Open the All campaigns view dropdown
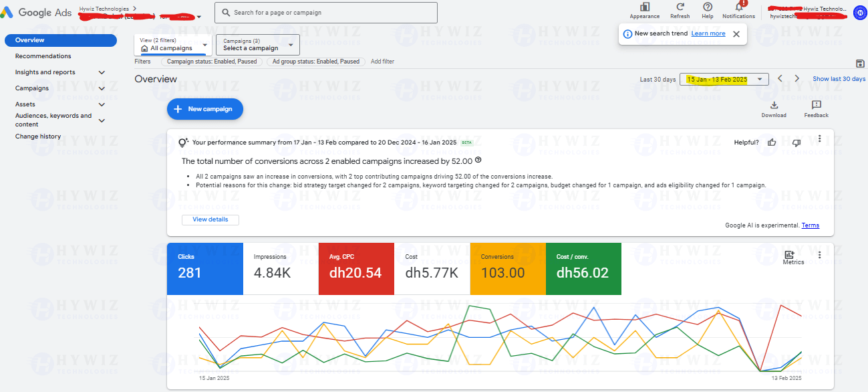868x392 pixels. point(173,45)
